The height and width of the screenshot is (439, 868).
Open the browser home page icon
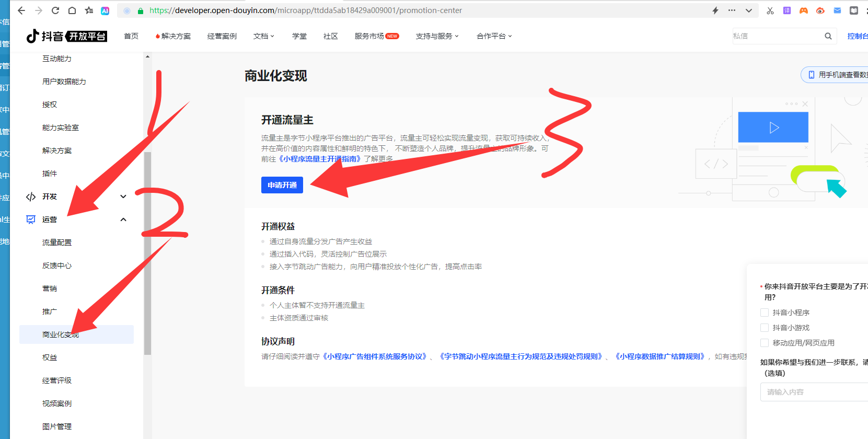[x=72, y=10]
